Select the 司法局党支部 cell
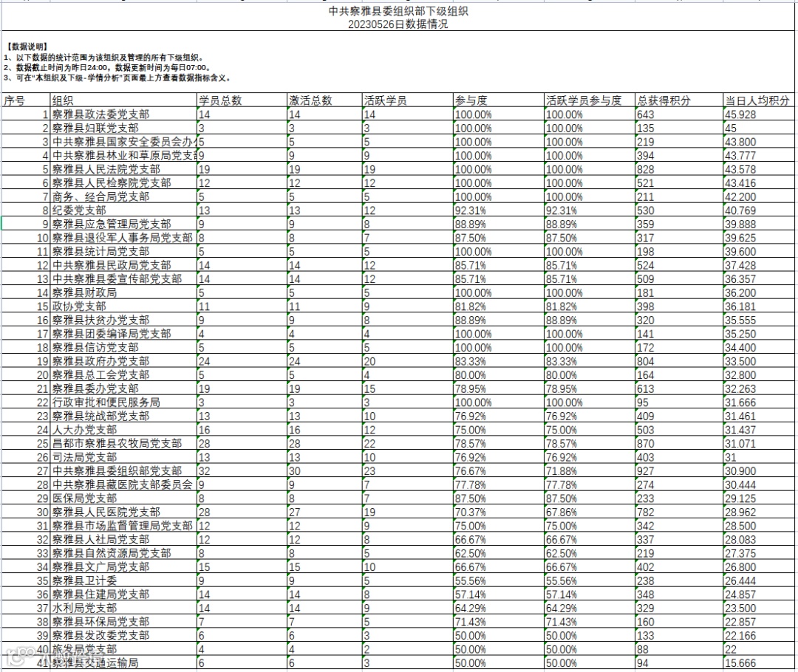Viewport: 798px width, 672px height. pyautogui.click(x=123, y=457)
